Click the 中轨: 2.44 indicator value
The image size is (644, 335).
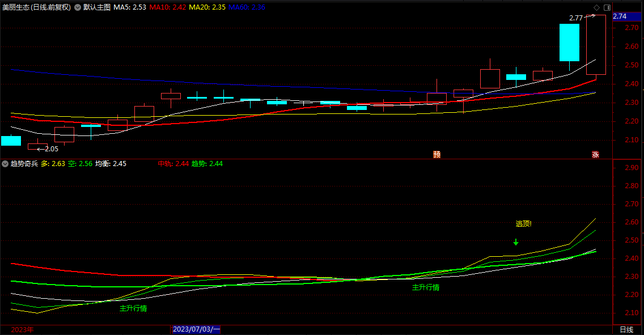(x=173, y=164)
